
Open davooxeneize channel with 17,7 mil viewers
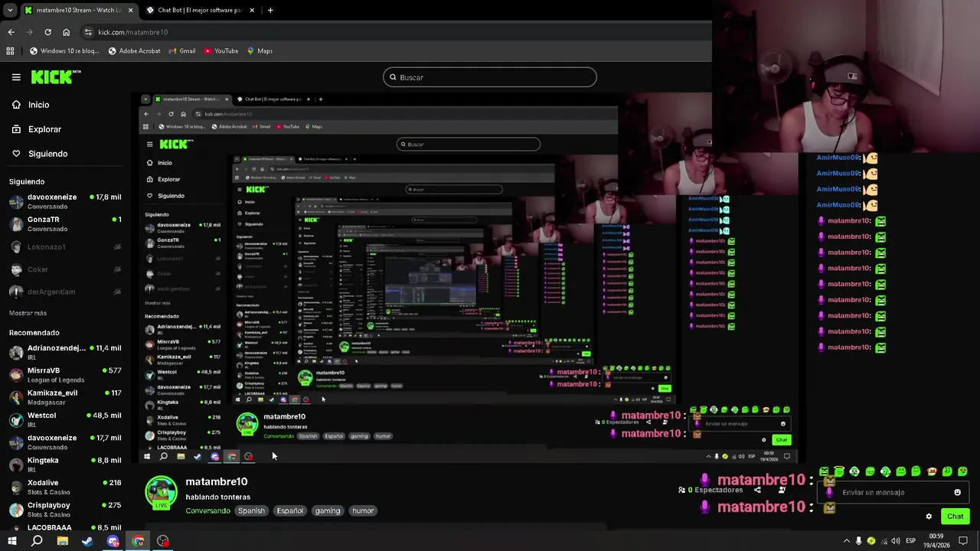click(x=65, y=442)
